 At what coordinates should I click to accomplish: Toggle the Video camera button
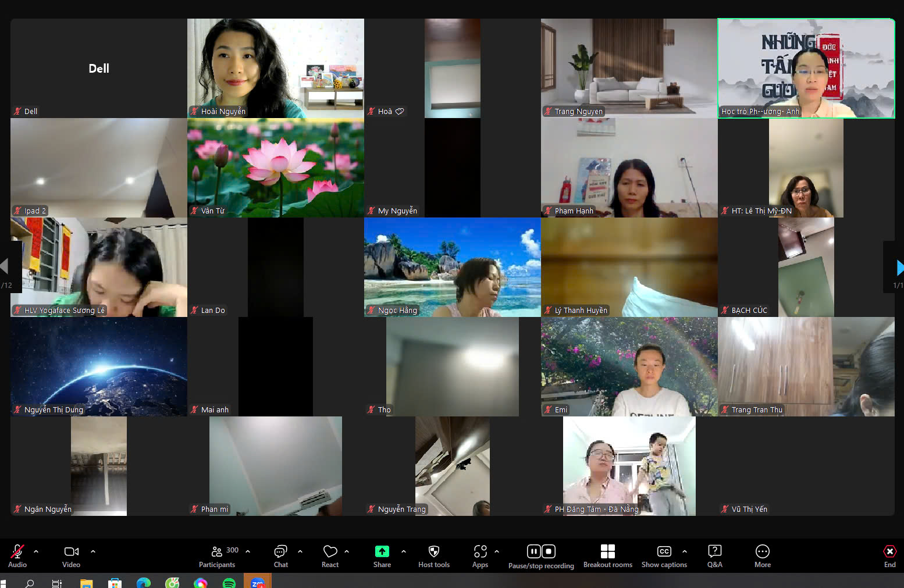pyautogui.click(x=72, y=556)
